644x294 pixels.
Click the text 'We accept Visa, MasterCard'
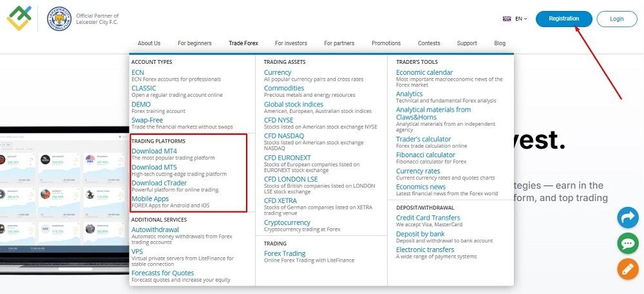[429, 224]
